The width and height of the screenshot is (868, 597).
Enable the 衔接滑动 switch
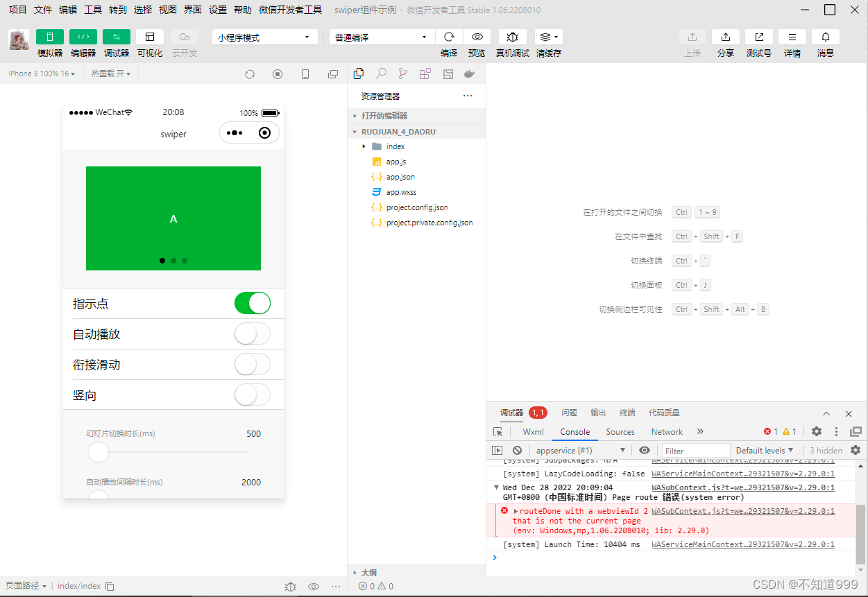pos(253,364)
